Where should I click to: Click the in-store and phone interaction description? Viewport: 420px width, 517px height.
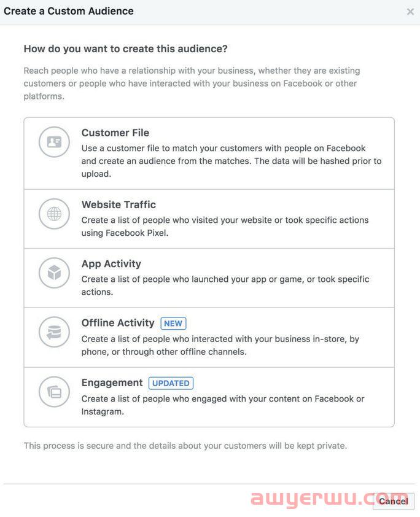coord(220,345)
